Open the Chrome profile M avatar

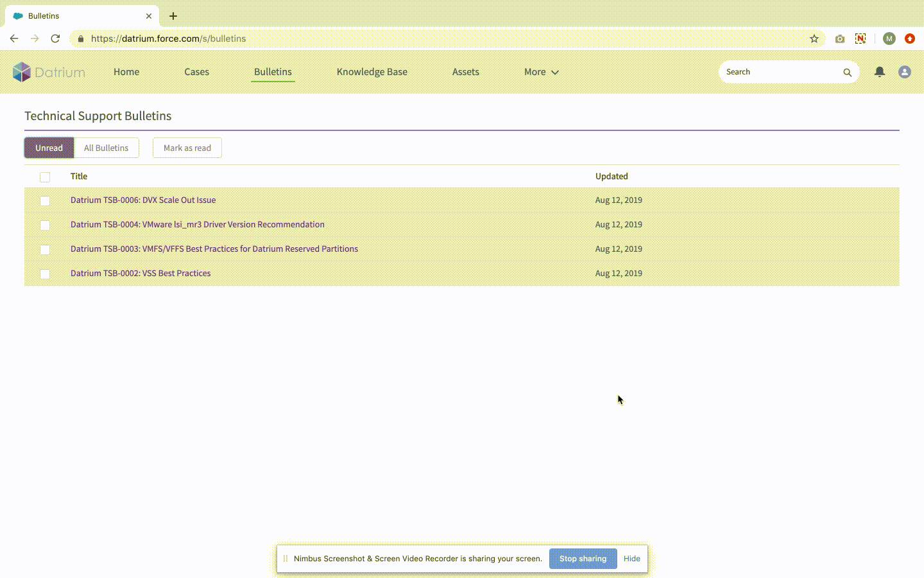[889, 39]
